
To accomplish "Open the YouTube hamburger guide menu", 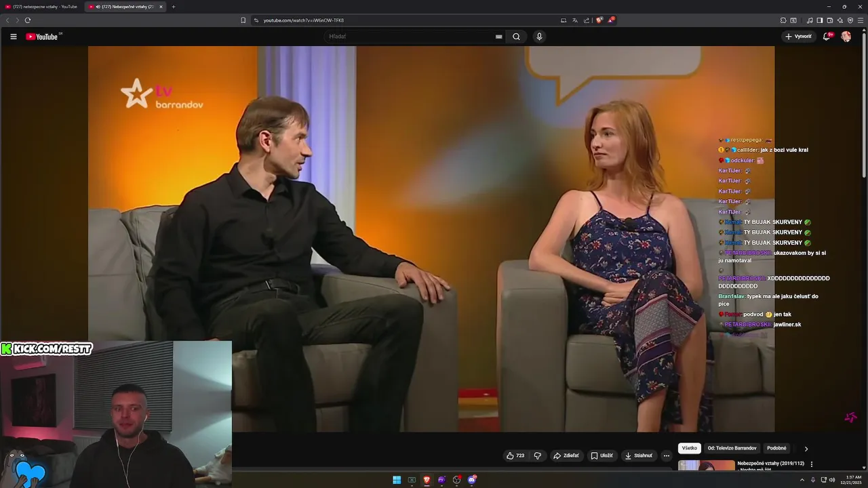I will [13, 37].
